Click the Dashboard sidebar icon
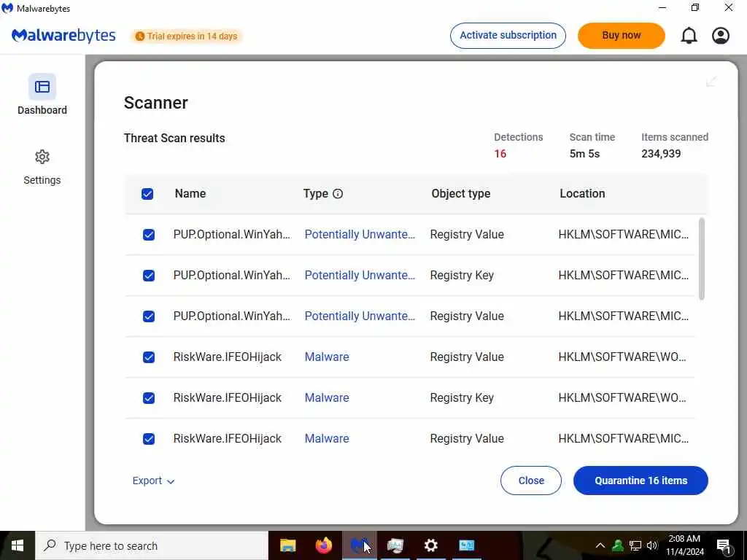This screenshot has height=560, width=747. point(42,87)
